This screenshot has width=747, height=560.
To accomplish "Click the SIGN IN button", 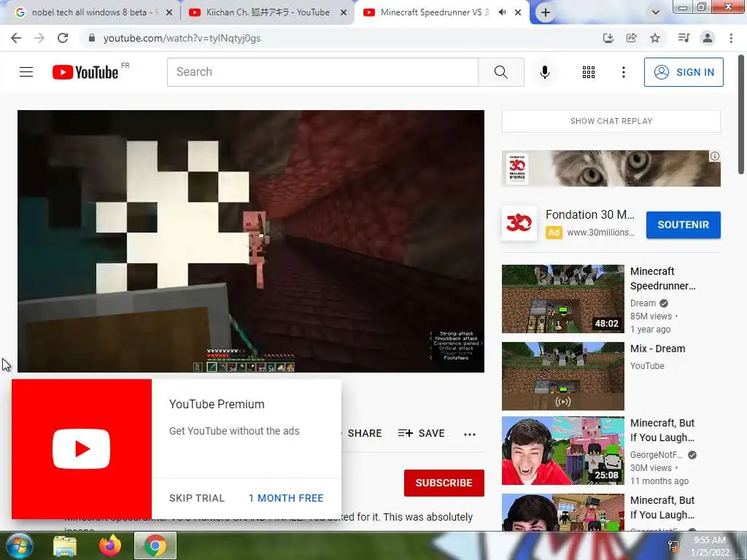I will [683, 72].
